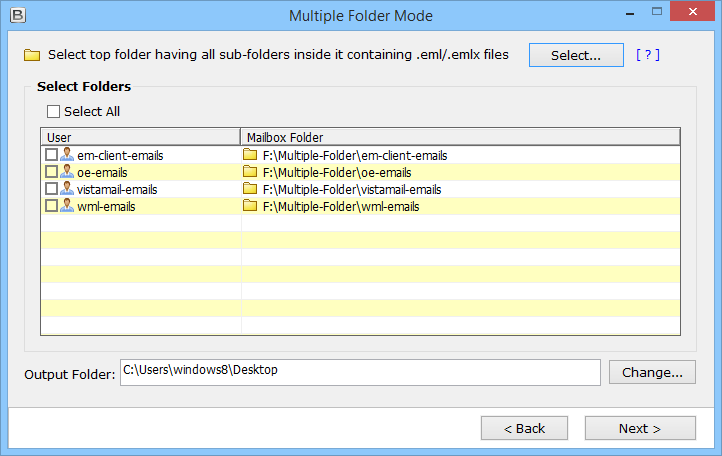Screen dimensions: 722x456
Task: Close the Multiple Folder Mode window
Action: click(x=693, y=12)
